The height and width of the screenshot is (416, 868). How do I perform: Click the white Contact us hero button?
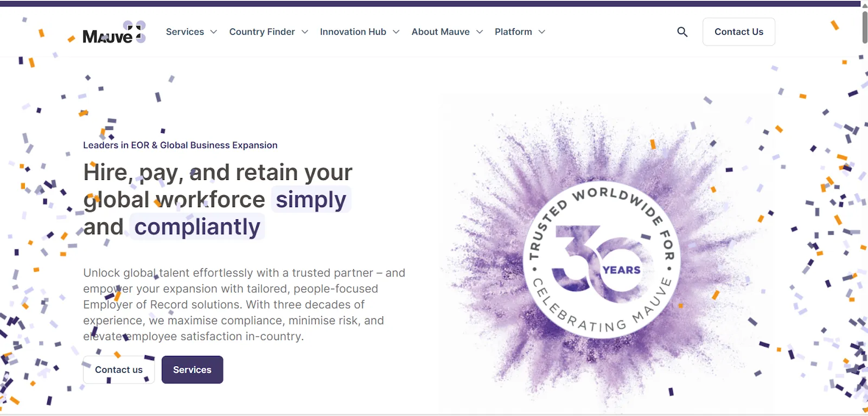point(119,370)
